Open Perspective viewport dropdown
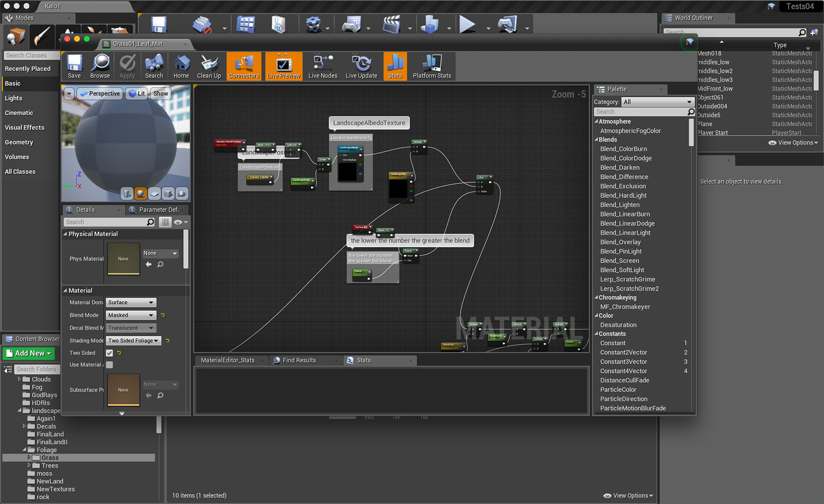This screenshot has height=504, width=824. tap(100, 94)
